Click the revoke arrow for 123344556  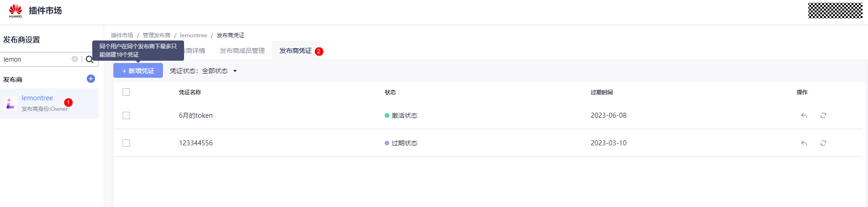pos(804,143)
